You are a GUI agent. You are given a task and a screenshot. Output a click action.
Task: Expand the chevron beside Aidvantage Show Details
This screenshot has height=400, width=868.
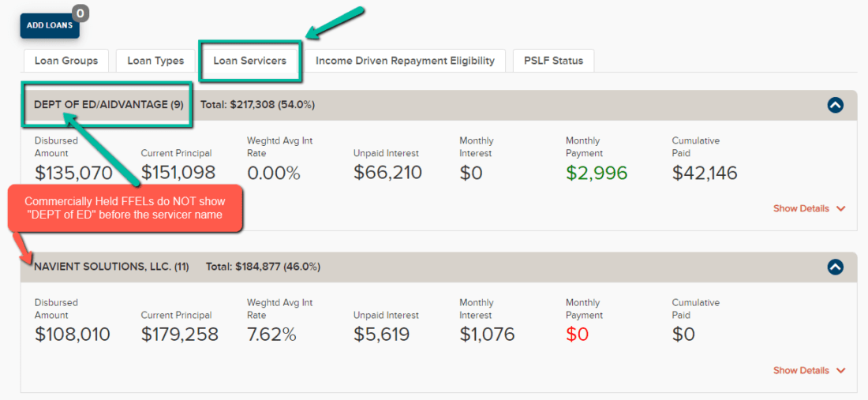[x=840, y=209]
